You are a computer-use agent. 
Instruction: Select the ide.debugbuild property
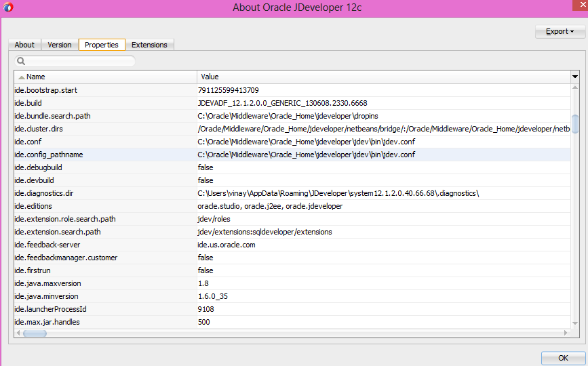(x=38, y=167)
